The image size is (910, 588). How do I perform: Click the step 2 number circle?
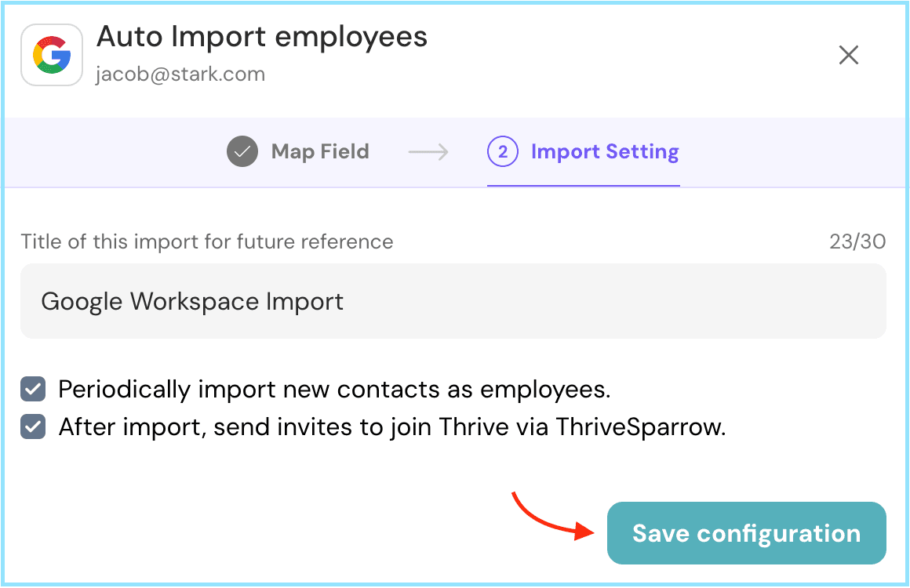coord(503,151)
